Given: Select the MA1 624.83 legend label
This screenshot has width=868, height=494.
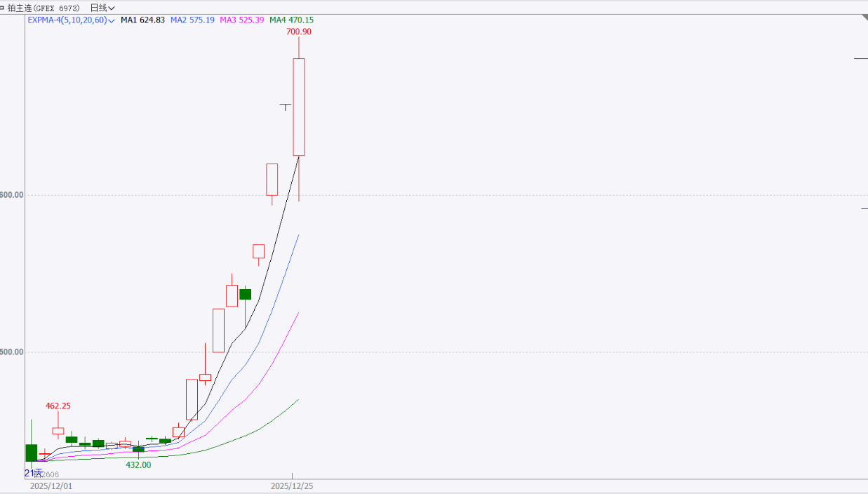Looking at the screenshot, I should (142, 20).
